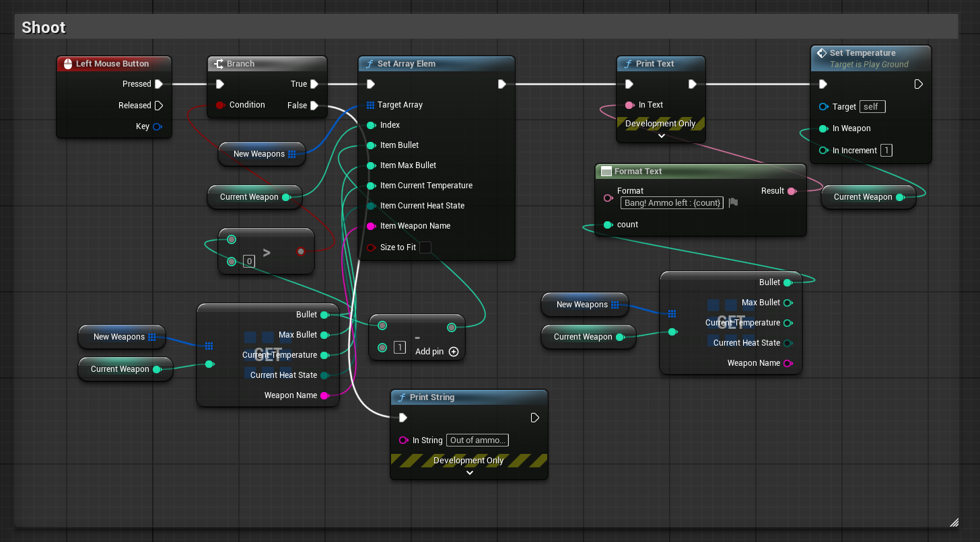Image resolution: width=980 pixels, height=542 pixels.
Task: Select the Current Weapon variable beside Set Temperature
Action: (868, 197)
